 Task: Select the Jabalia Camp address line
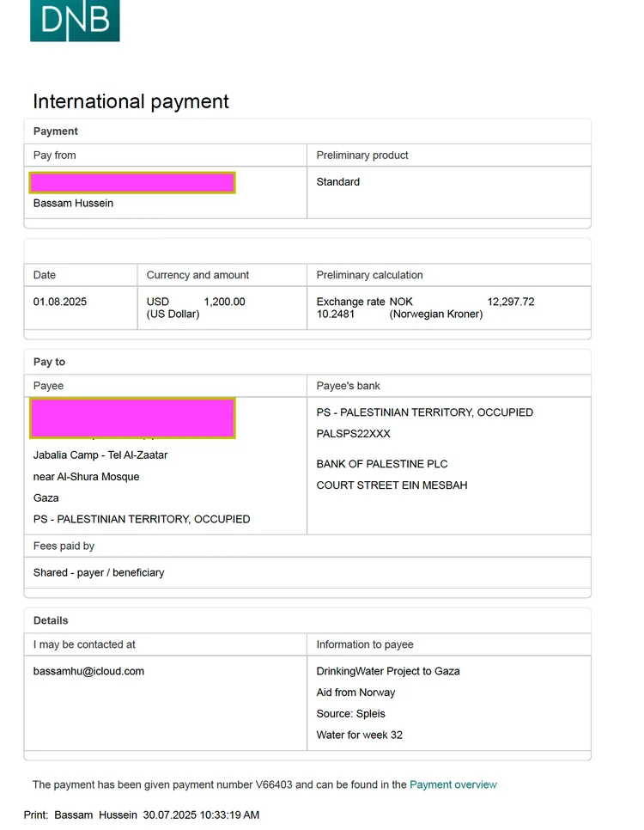point(100,455)
